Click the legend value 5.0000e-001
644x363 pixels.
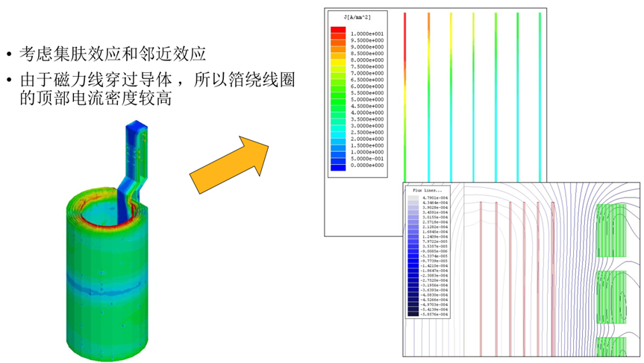(367, 159)
